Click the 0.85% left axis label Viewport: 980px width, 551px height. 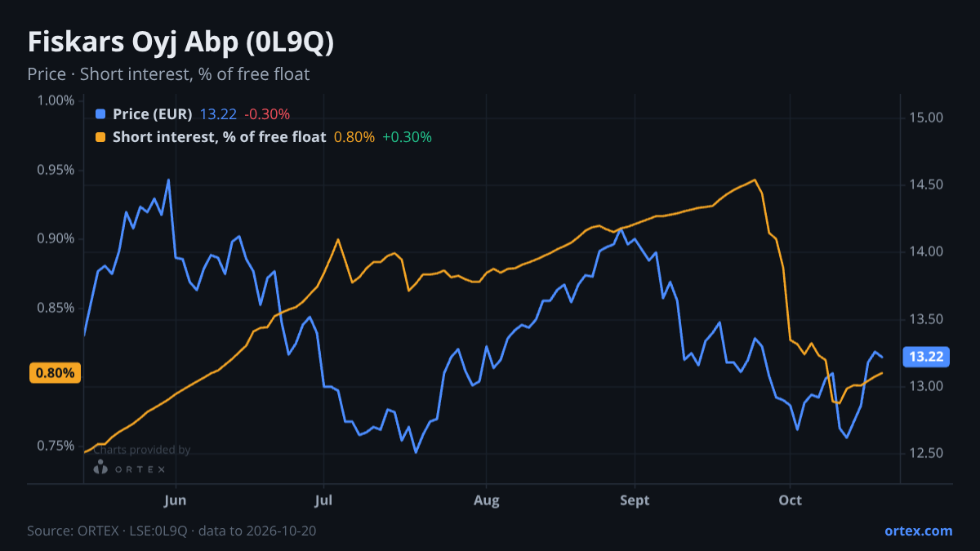point(56,308)
